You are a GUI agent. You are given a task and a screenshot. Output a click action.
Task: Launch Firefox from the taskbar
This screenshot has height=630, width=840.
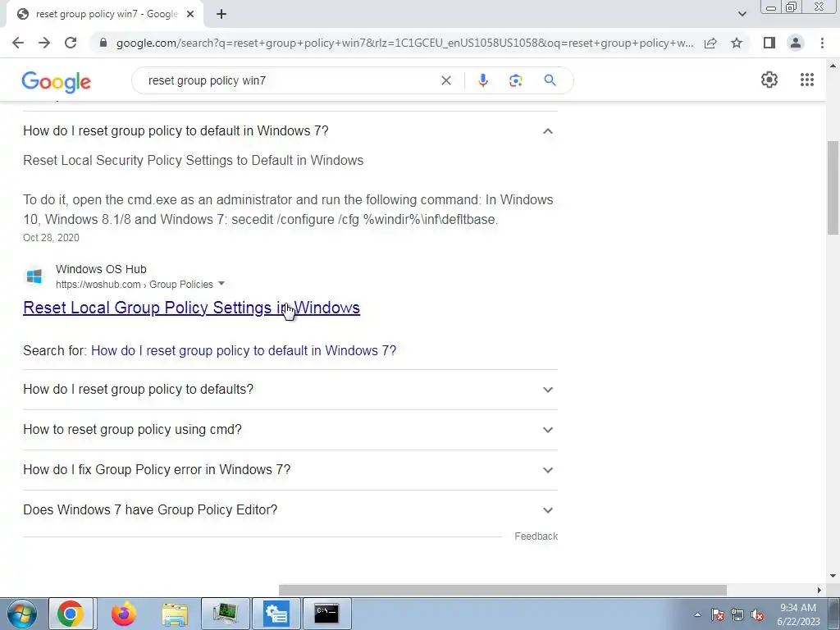tap(123, 614)
